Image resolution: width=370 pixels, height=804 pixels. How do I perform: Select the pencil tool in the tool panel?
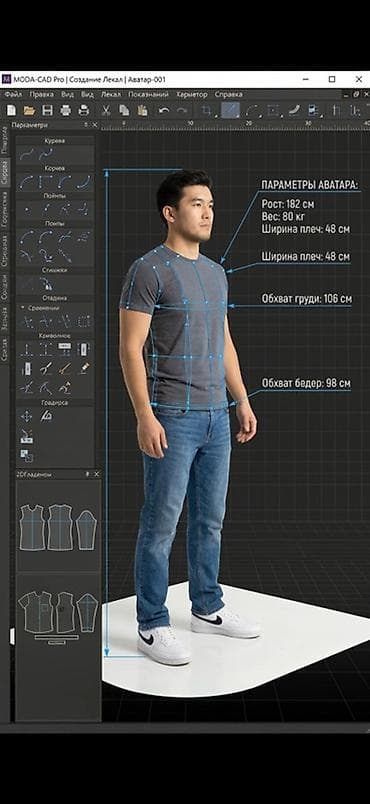click(x=84, y=368)
